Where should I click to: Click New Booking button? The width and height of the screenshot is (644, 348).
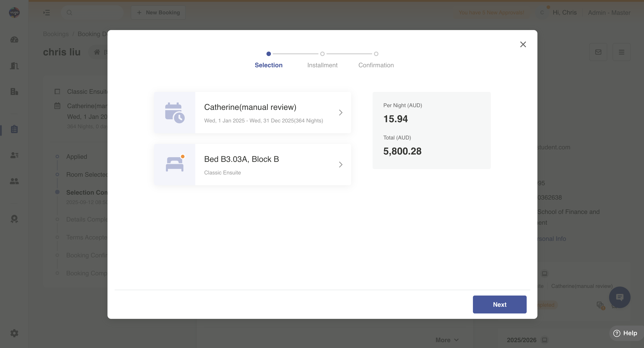tap(158, 13)
